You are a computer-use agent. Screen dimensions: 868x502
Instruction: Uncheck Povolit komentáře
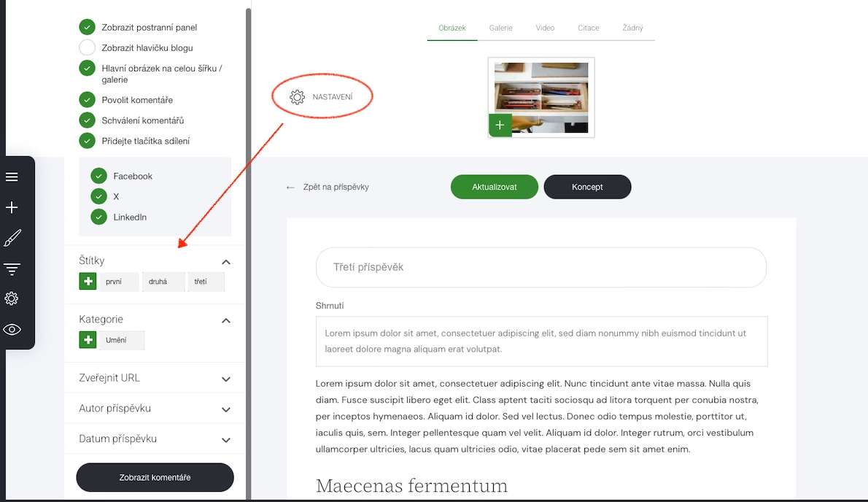(x=87, y=100)
